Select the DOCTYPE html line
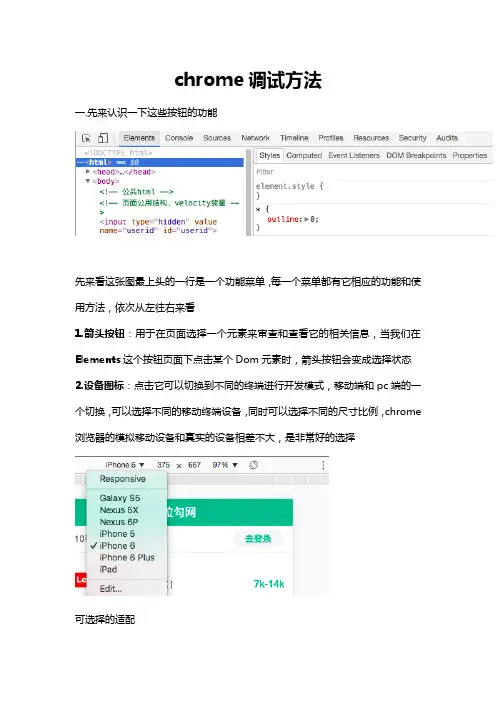Viewport: 496px width, 702px height. [x=118, y=153]
